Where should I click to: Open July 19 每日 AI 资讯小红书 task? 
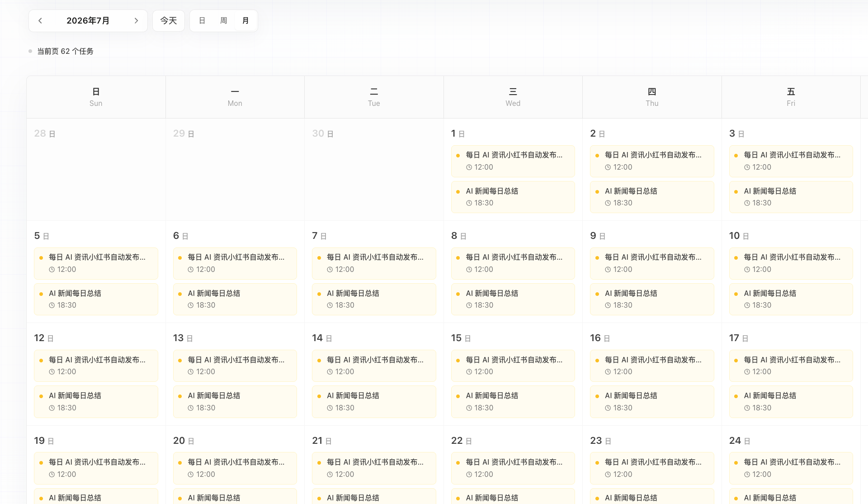coord(96,468)
